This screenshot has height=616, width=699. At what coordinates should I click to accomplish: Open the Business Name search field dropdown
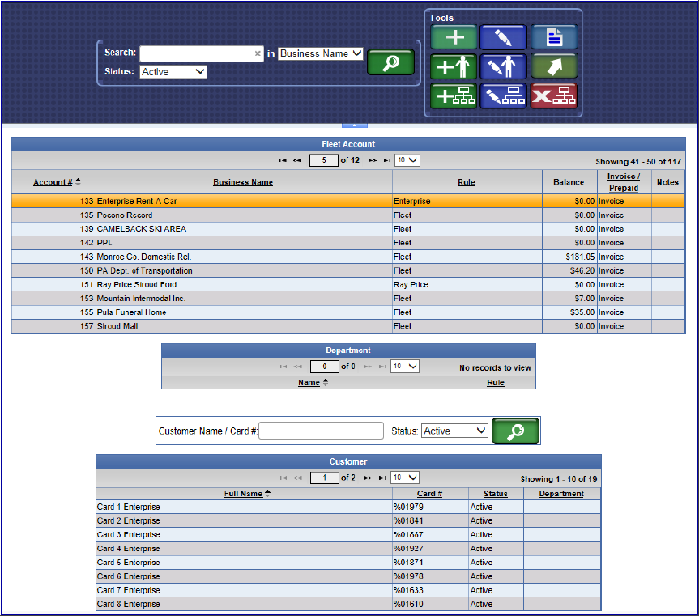[x=321, y=53]
